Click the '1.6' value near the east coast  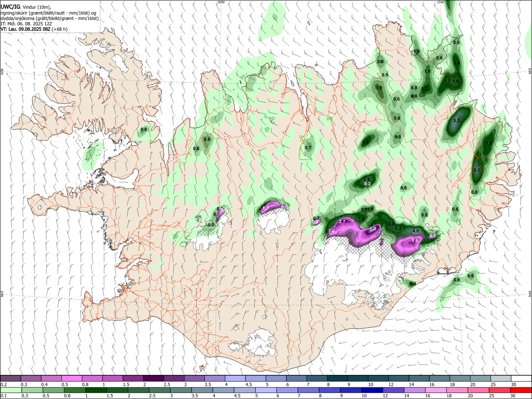click(489, 143)
